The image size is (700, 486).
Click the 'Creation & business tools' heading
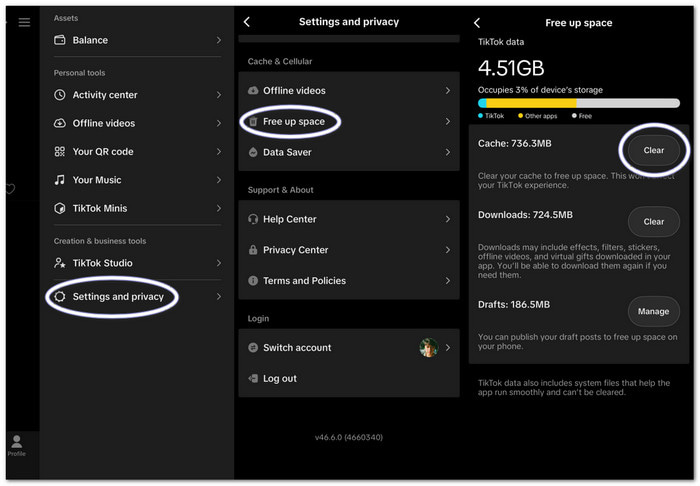click(100, 241)
